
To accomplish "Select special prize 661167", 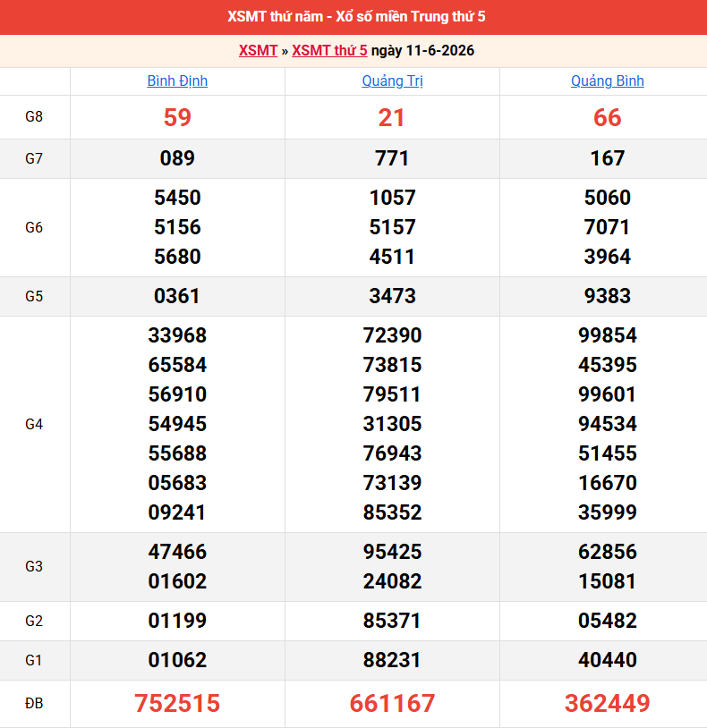I will click(393, 703).
